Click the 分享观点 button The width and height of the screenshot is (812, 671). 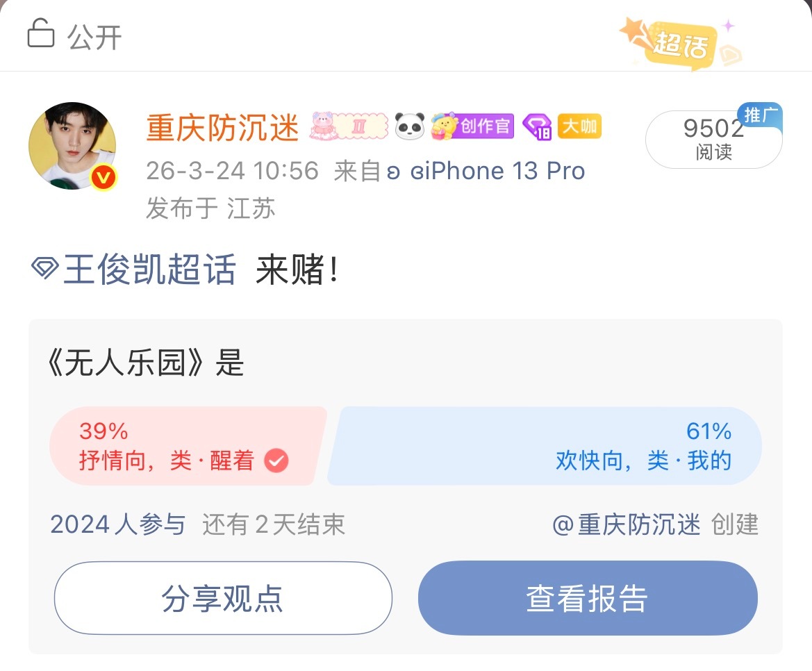tap(224, 598)
